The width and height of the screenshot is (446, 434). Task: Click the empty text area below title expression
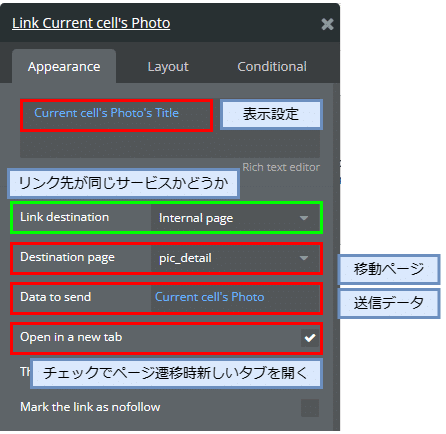(170, 145)
